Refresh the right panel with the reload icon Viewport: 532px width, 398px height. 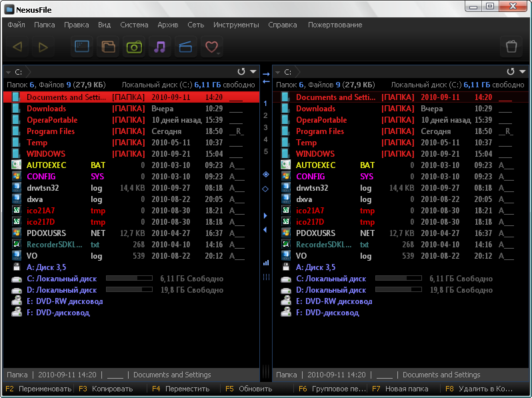(511, 71)
